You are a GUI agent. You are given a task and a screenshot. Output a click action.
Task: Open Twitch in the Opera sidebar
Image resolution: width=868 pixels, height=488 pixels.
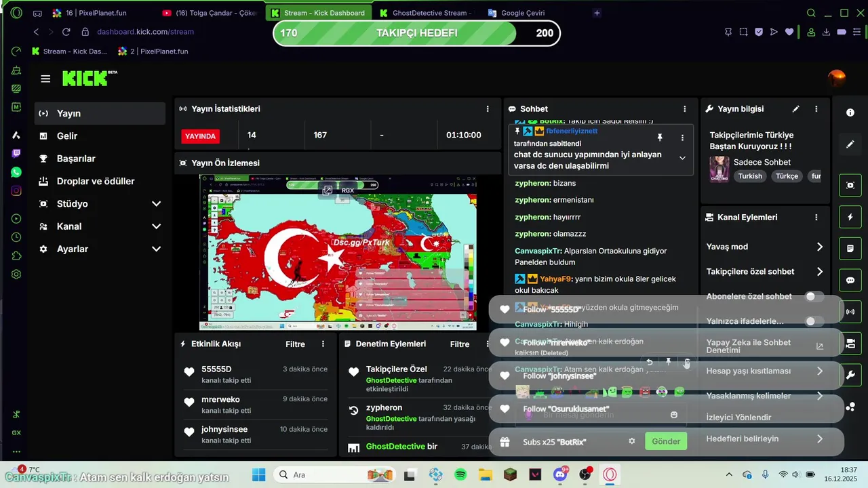(16, 154)
